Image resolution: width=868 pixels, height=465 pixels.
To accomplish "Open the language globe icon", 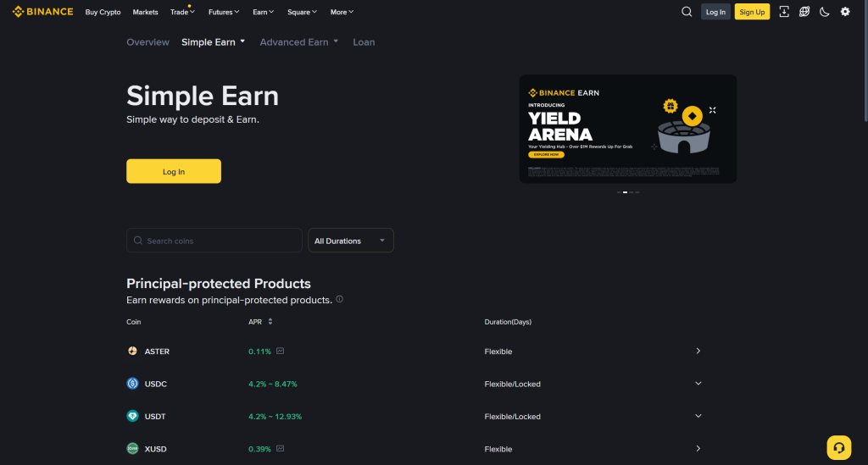I will pos(804,12).
